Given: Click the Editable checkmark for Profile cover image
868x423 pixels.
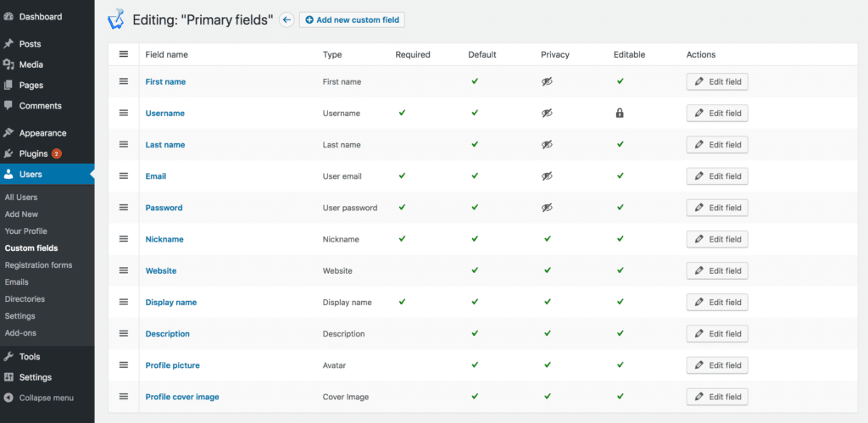Looking at the screenshot, I should point(620,397).
